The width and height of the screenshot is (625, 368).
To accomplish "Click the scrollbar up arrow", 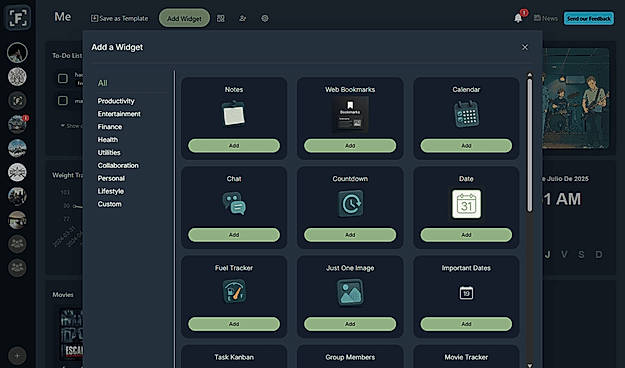I will [x=530, y=75].
